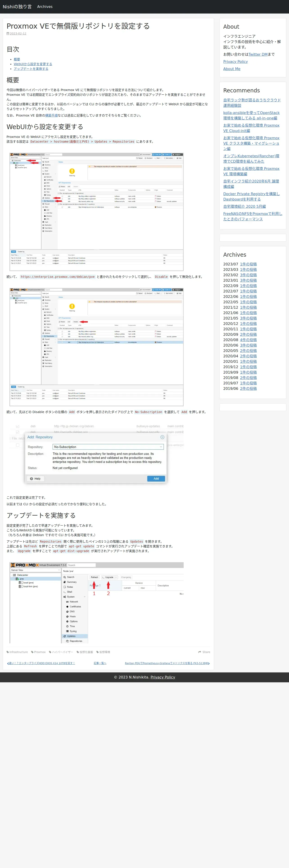Screen dimensions: 289x868
Task: Click the tag icon beside 仮想化基盤
Action: point(78,652)
